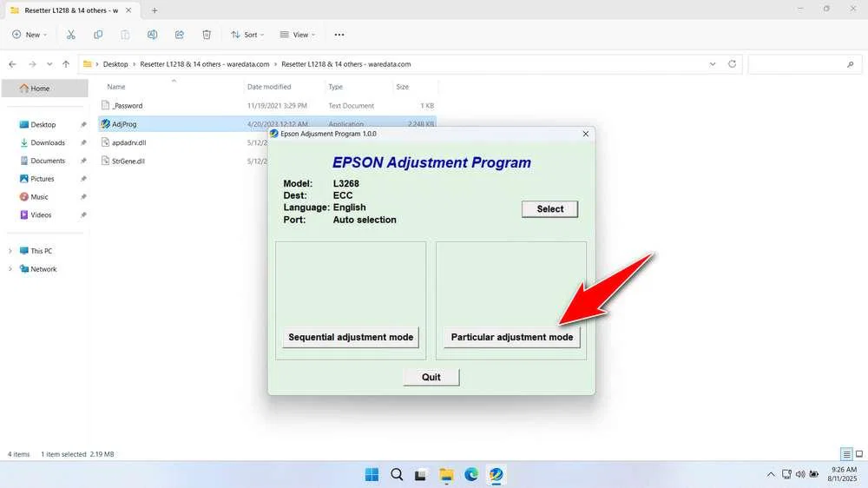Go up one folder level arrow

[66, 64]
